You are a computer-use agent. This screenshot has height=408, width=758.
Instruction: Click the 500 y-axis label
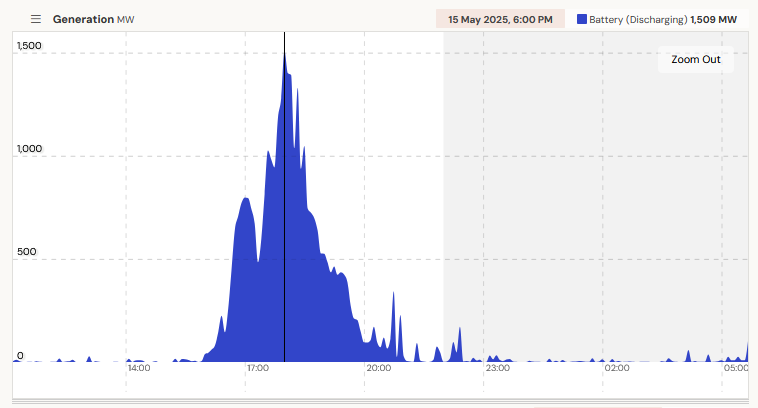(27, 251)
